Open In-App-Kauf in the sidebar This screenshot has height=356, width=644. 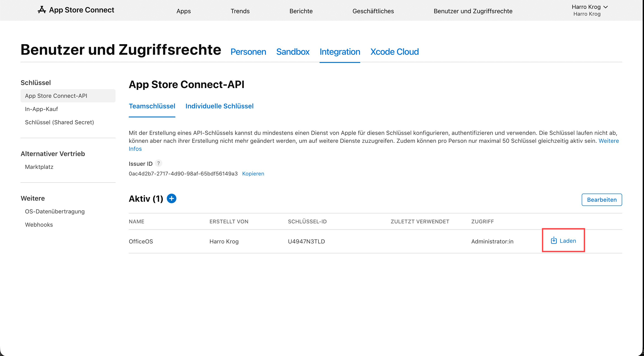[x=42, y=109]
